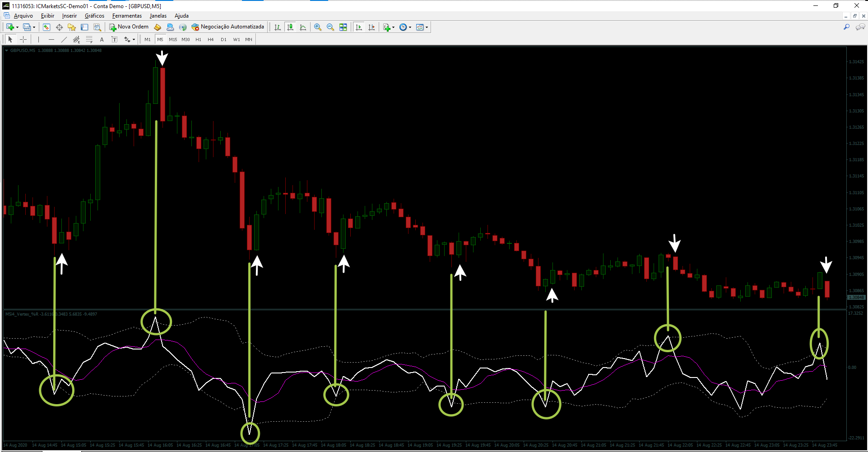Switch to the H1 timeframe
Image resolution: width=868 pixels, height=452 pixels.
pos(198,39)
